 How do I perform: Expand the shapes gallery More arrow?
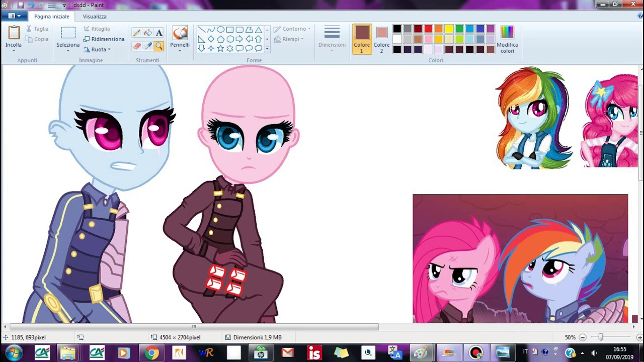tap(267, 49)
